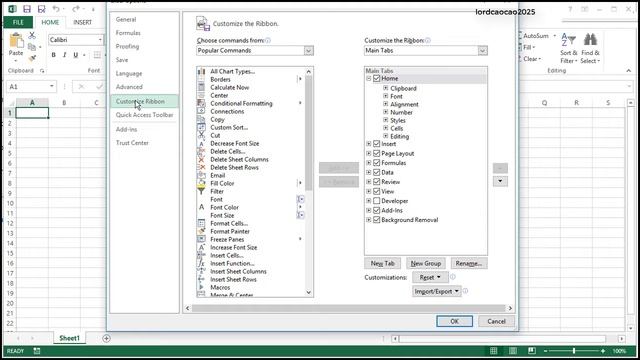640x360 pixels.
Task: Toggle Italic formatting in ribbon
Action: tap(64, 55)
